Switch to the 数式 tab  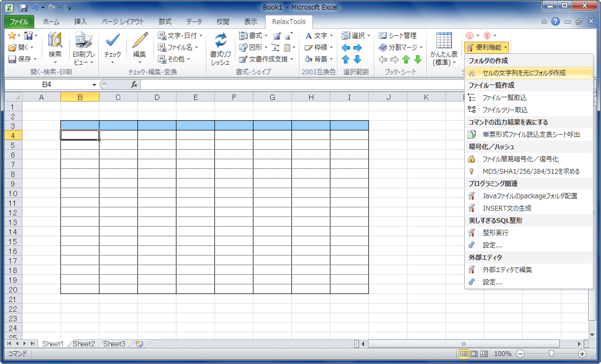[x=165, y=22]
